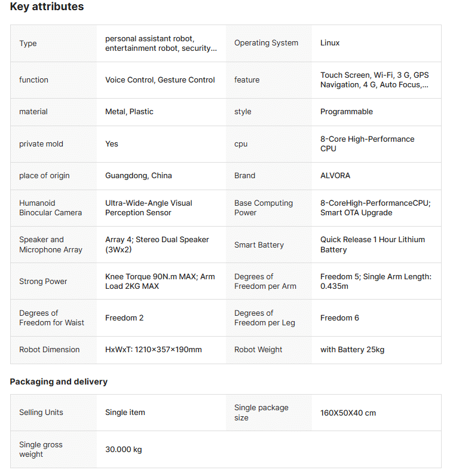This screenshot has height=476, width=456.
Task: Click the private mold label
Action: point(41,144)
